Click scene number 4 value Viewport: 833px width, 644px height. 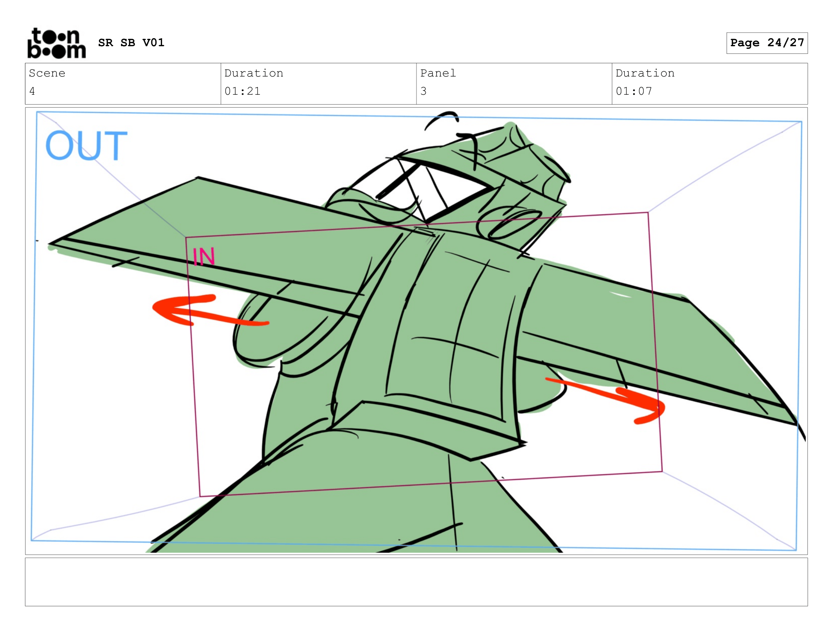(32, 91)
